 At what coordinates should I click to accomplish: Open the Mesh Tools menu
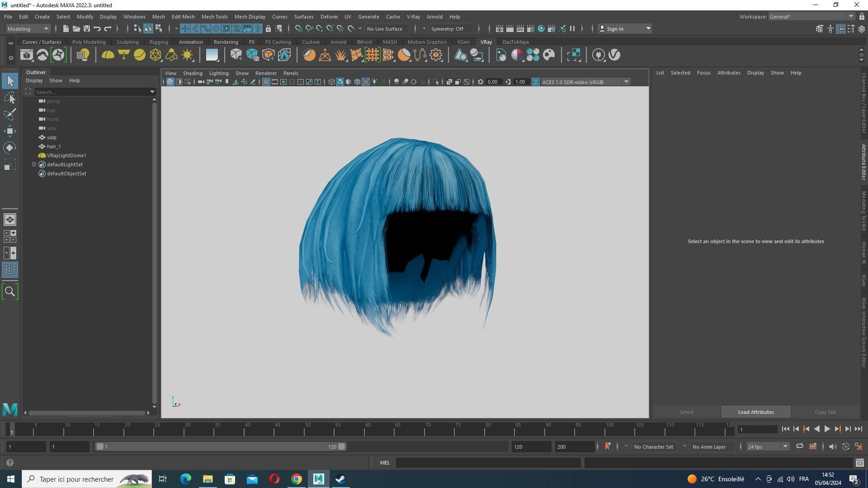214,17
